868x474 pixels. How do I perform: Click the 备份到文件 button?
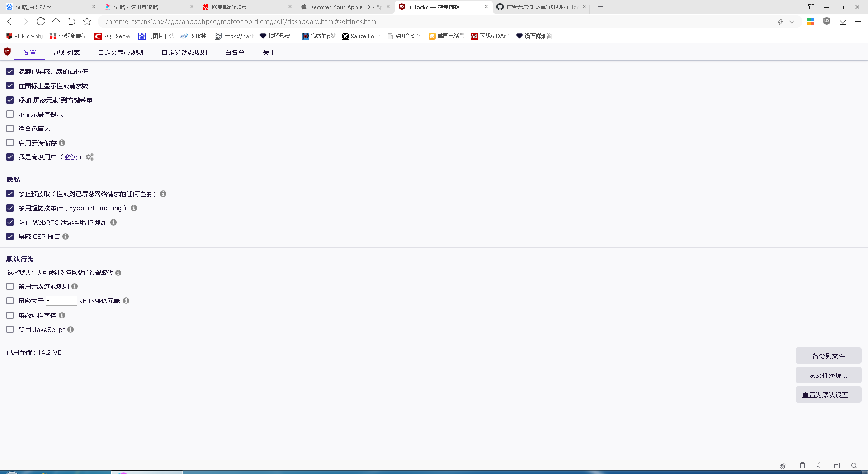click(x=828, y=355)
